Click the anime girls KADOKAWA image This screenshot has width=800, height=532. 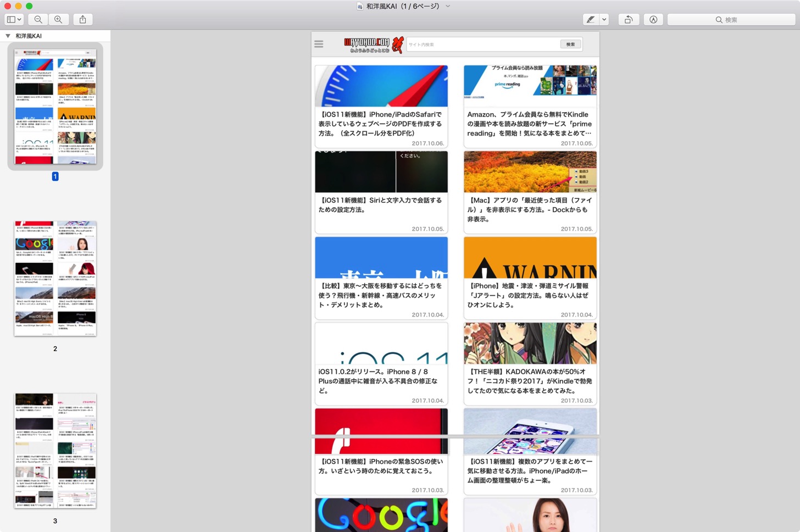coord(530,343)
